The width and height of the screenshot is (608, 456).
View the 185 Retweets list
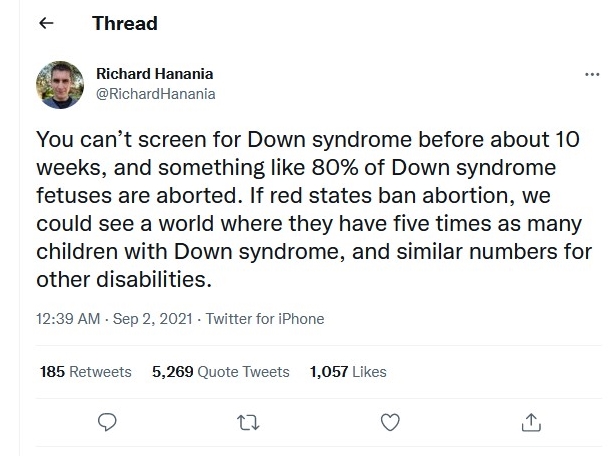tap(86, 371)
